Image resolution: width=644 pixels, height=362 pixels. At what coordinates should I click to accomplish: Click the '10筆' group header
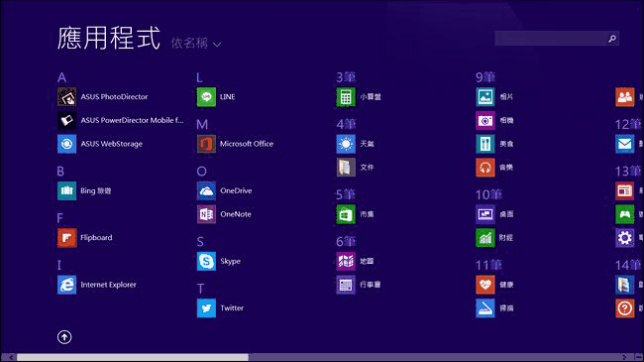click(x=488, y=194)
